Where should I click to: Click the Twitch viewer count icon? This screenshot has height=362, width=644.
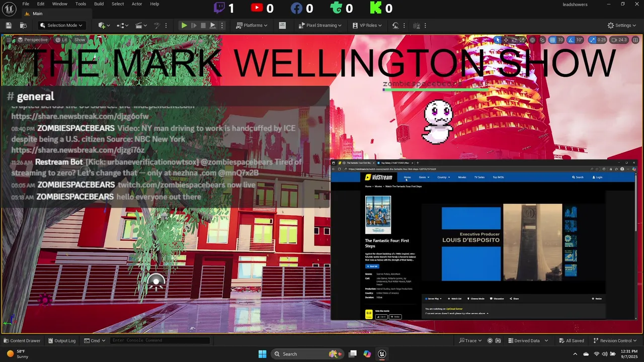click(219, 8)
